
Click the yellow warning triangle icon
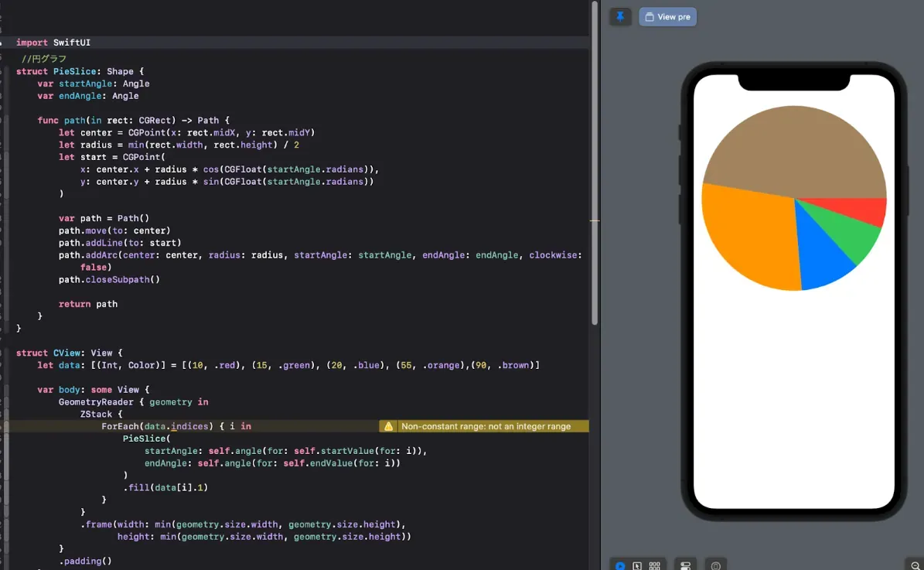point(389,426)
